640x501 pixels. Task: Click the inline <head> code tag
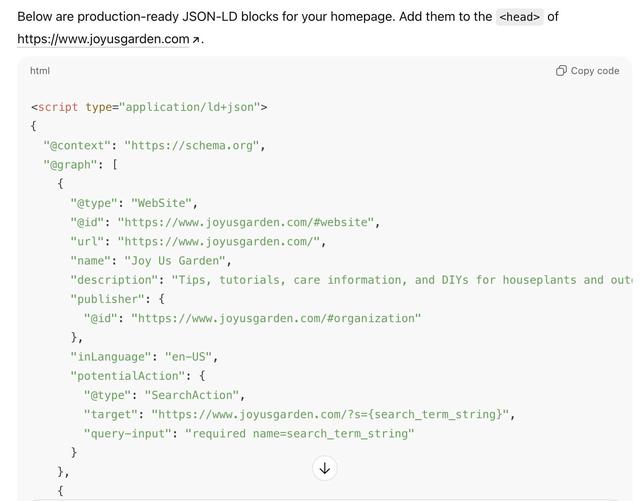[x=519, y=17]
